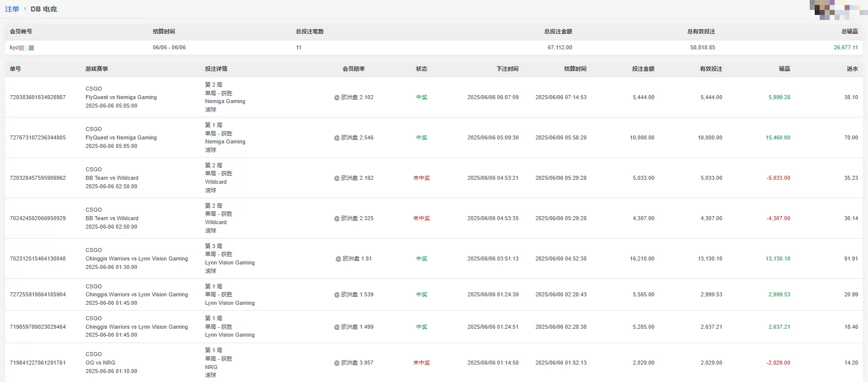Click the odds value 欧洲盘 1.81
Viewport: 868px width, 382px height.
[354, 259]
